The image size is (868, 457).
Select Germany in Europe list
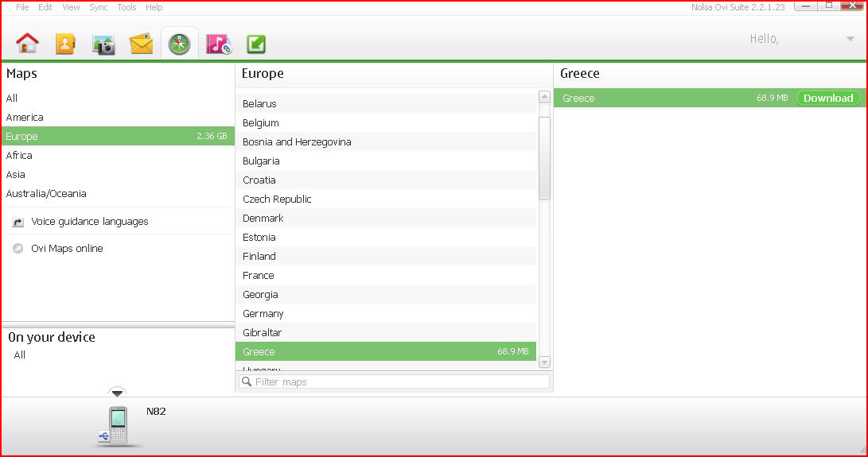coord(386,314)
